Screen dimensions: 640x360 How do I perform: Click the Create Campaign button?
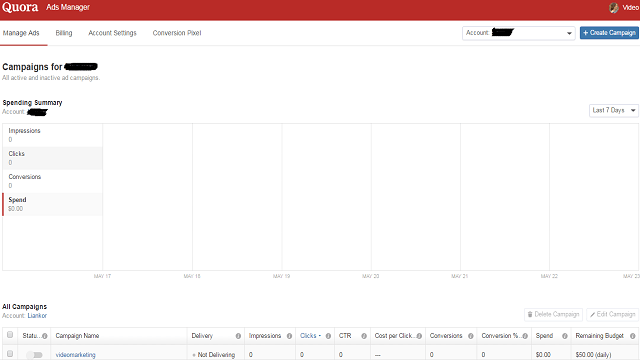click(609, 33)
